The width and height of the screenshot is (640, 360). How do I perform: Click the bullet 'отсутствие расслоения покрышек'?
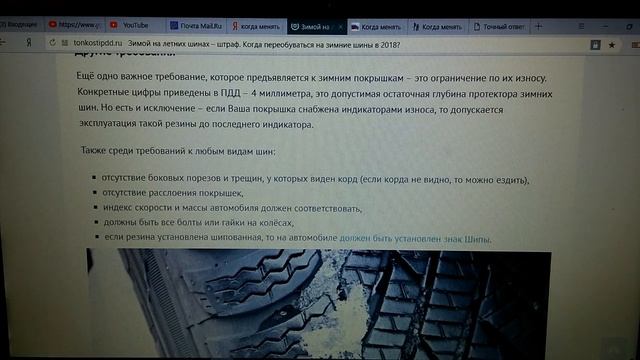(x=173, y=193)
